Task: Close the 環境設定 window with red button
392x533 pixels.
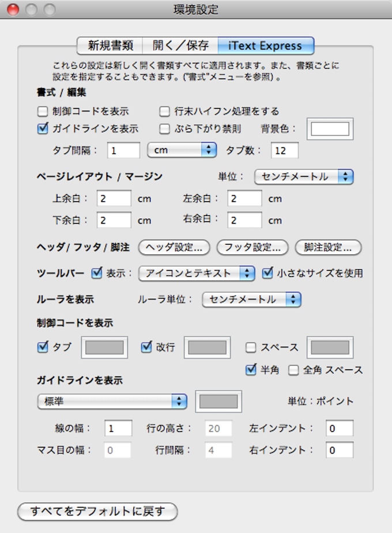Action: click(13, 9)
